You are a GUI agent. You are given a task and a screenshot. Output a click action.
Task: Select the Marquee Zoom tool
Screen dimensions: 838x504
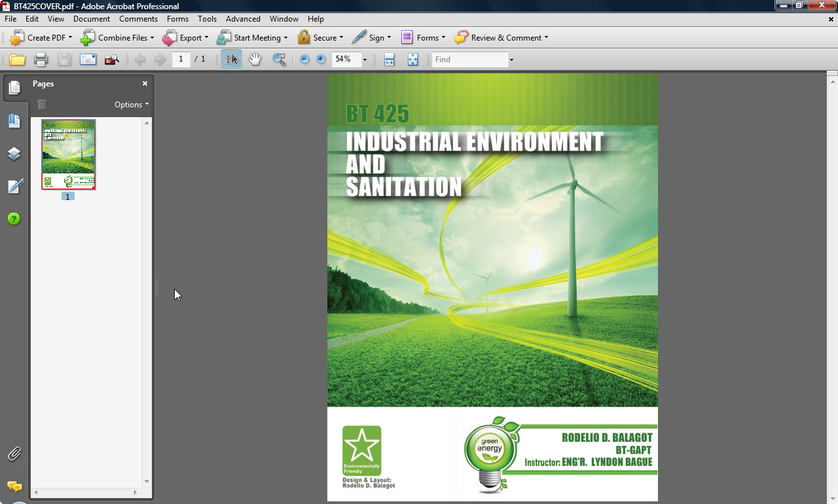tap(279, 60)
